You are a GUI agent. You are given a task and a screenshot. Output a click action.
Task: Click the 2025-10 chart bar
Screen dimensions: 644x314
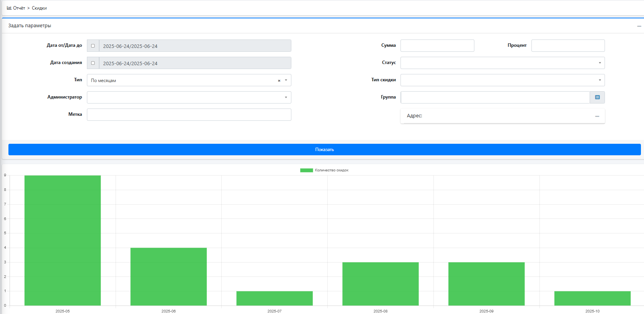coord(592,298)
